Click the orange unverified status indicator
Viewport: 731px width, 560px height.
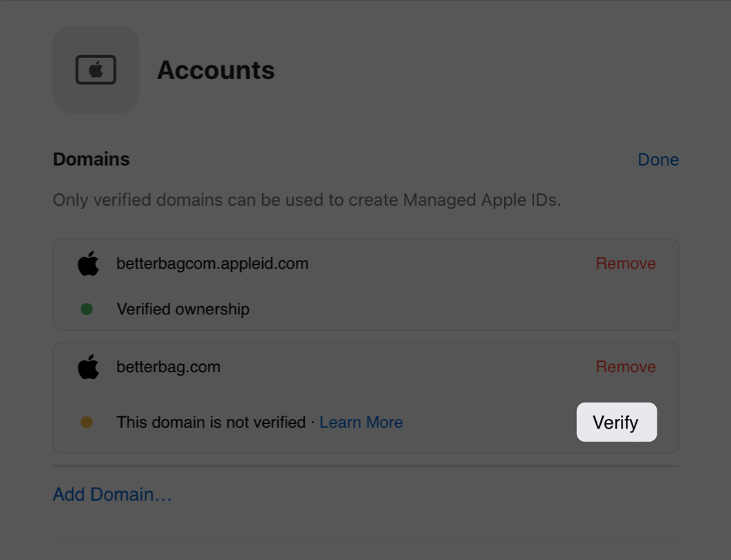(x=86, y=422)
